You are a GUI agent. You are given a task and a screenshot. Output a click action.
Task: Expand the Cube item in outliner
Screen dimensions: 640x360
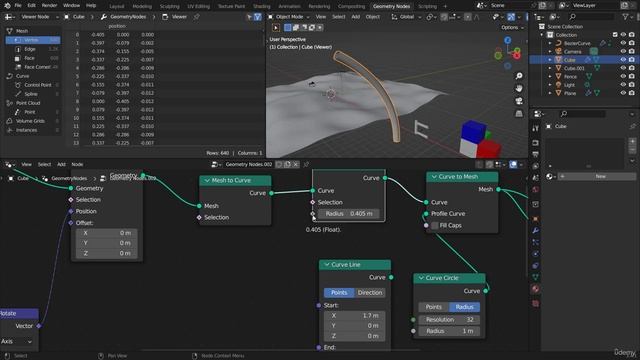[550, 60]
